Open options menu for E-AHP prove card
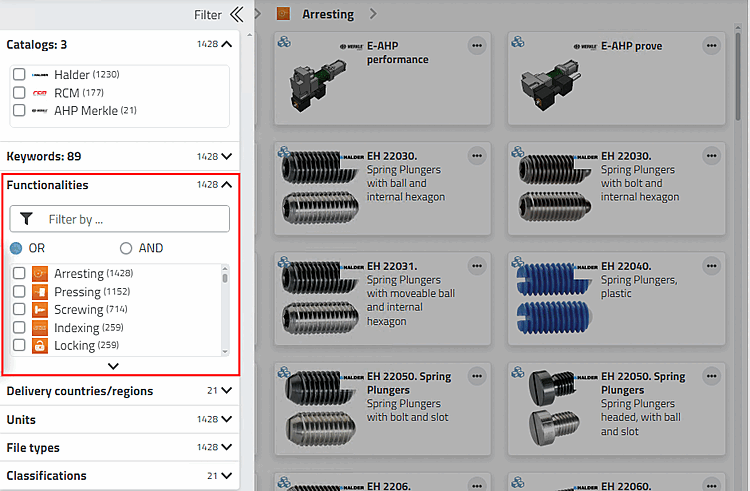Image resolution: width=750 pixels, height=491 pixels. click(712, 46)
